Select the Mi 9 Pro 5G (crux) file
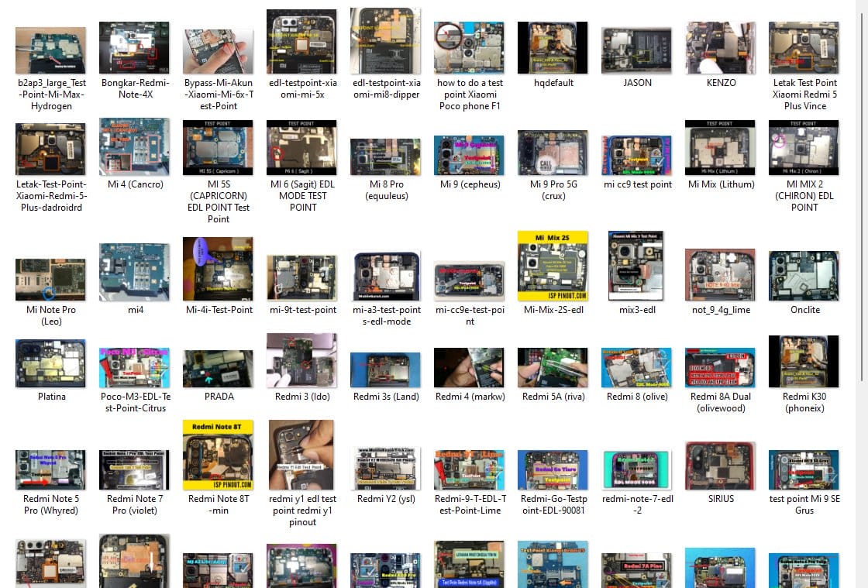The width and height of the screenshot is (868, 588). pyautogui.click(x=553, y=152)
